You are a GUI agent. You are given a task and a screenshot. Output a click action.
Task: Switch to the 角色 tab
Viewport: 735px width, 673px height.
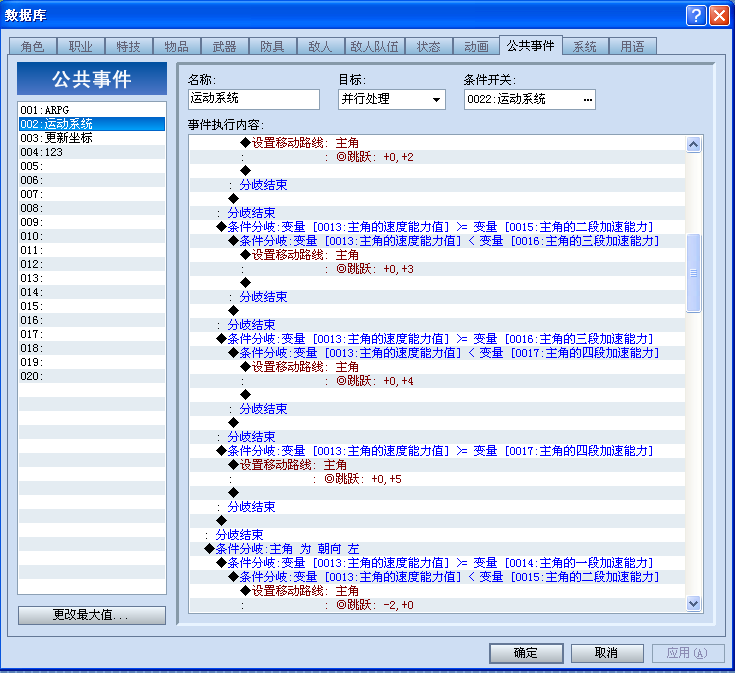click(x=32, y=46)
